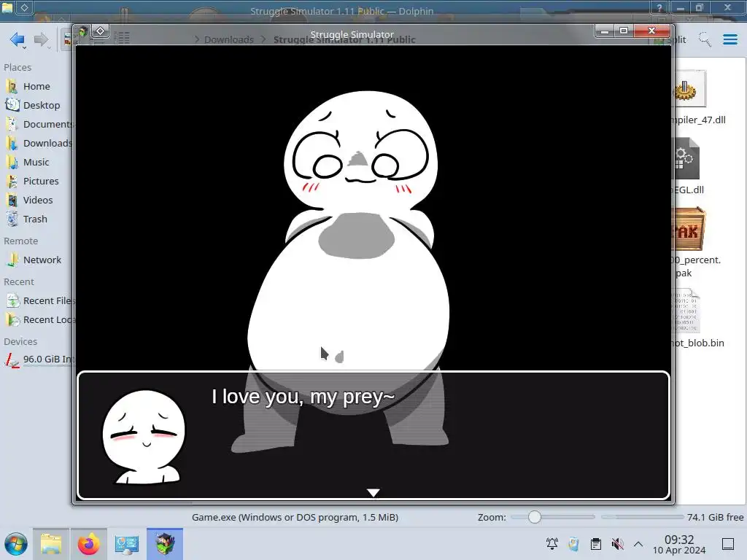Switch to the file manager taskbar icon
747x560 pixels.
coord(51,544)
